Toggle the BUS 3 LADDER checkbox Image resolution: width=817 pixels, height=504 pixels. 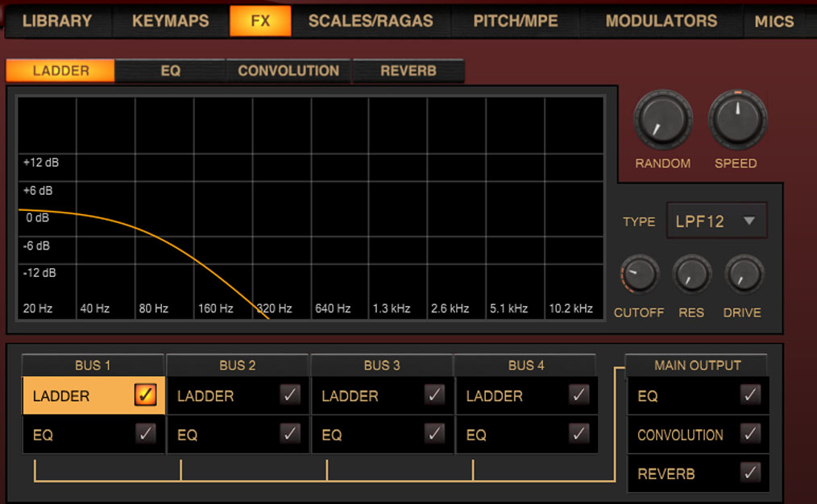tap(434, 395)
